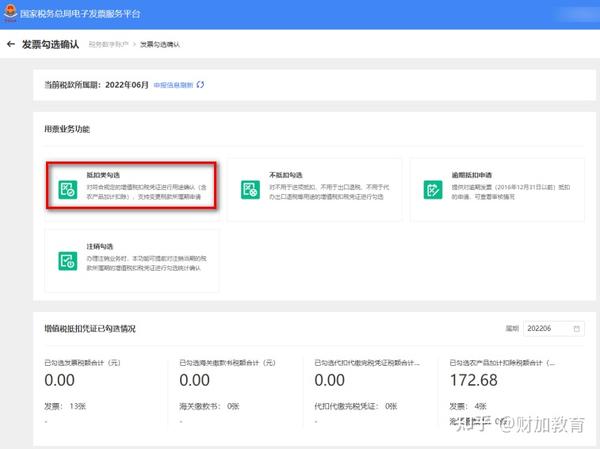Click the 202206 period input field
The image size is (600, 449).
point(554,328)
